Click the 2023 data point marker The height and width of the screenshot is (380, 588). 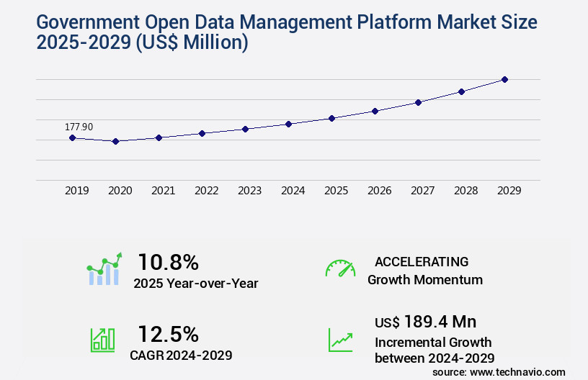point(245,129)
